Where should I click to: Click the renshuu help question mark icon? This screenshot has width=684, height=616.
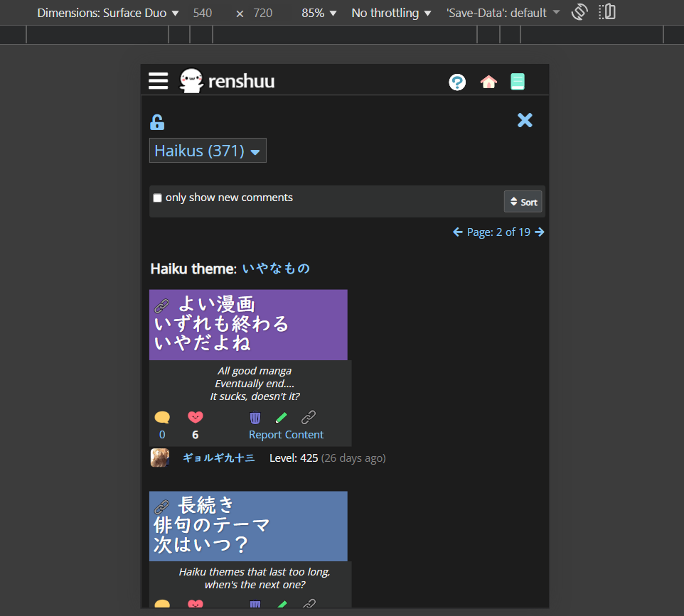[x=457, y=82]
